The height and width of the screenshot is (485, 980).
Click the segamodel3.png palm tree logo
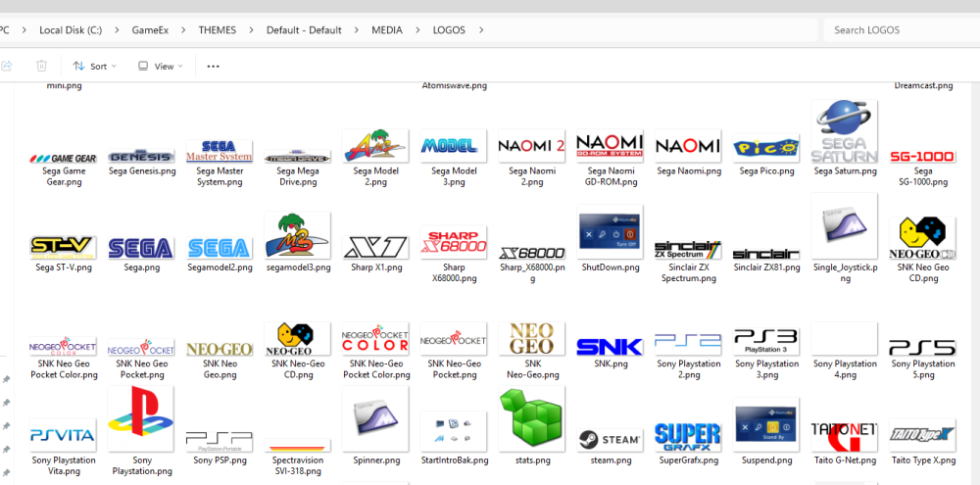(298, 235)
